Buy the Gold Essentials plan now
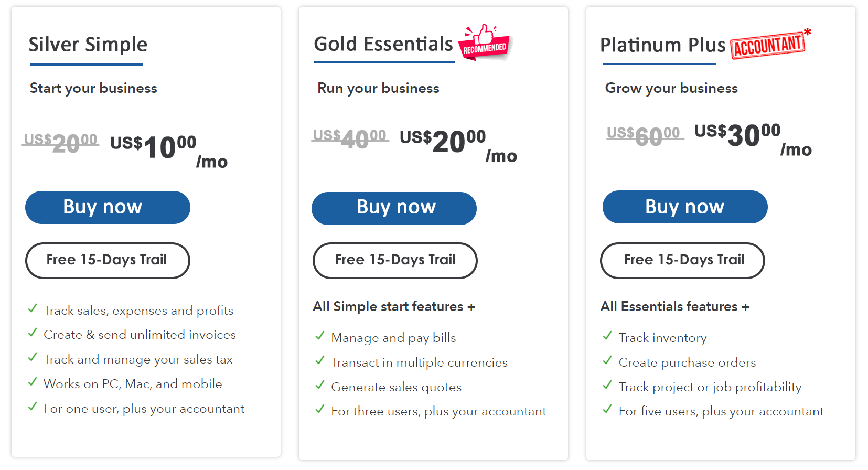 click(394, 208)
